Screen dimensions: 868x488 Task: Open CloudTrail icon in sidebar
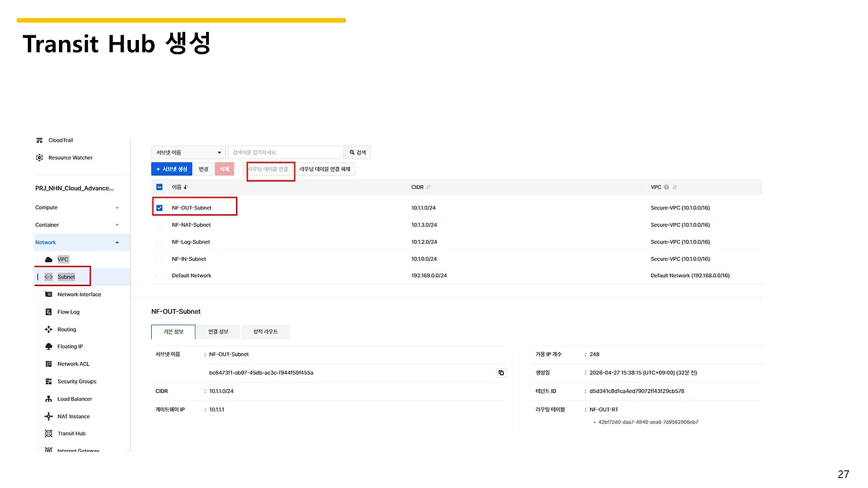coord(39,140)
